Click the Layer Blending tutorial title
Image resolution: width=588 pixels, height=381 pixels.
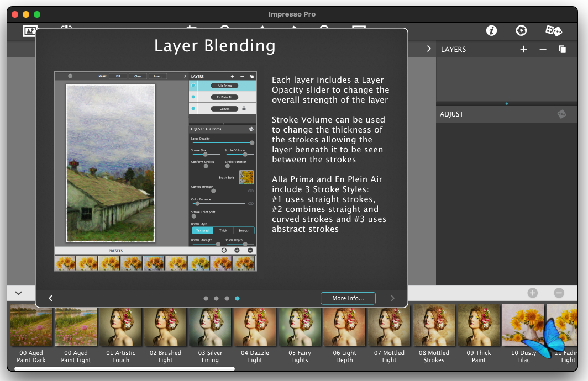tap(215, 46)
